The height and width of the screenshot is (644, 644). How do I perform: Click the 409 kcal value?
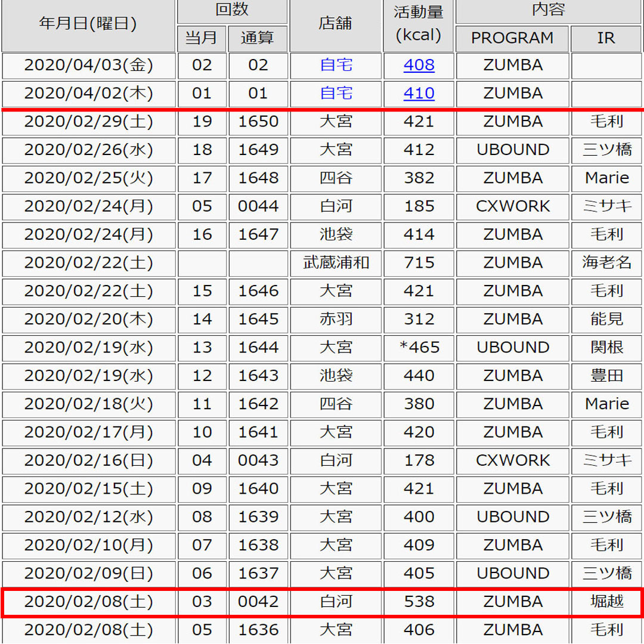point(419,546)
